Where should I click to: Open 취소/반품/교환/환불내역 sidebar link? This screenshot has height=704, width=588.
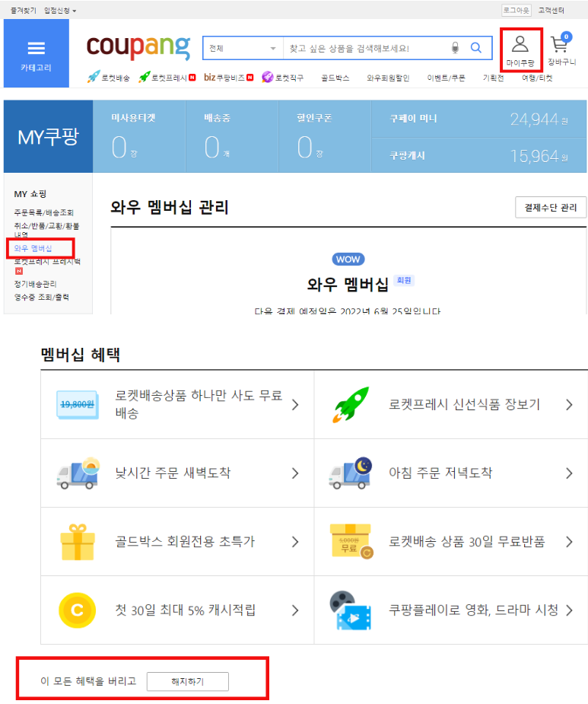[x=46, y=230]
